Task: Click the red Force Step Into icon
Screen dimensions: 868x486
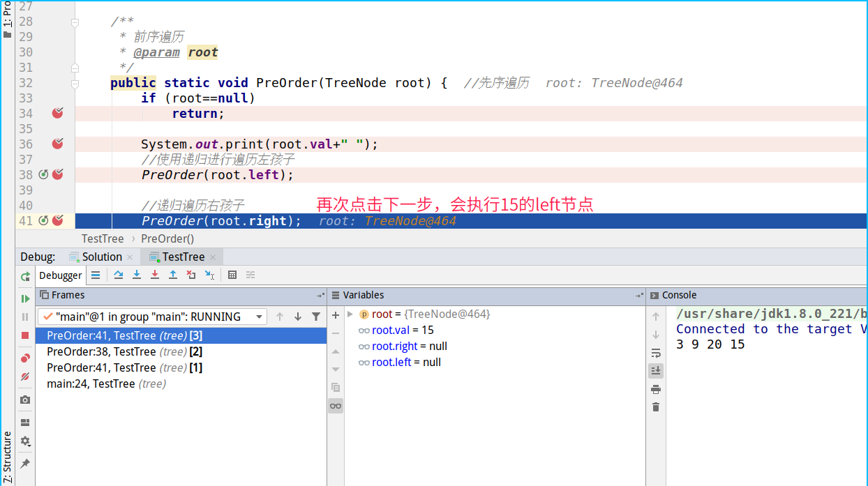Action: (x=155, y=275)
